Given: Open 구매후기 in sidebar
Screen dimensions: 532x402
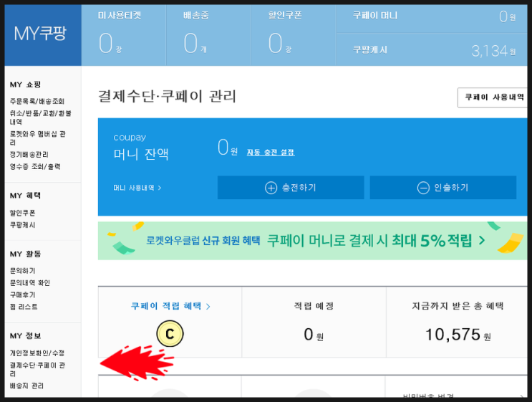Looking at the screenshot, I should pyautogui.click(x=22, y=295).
